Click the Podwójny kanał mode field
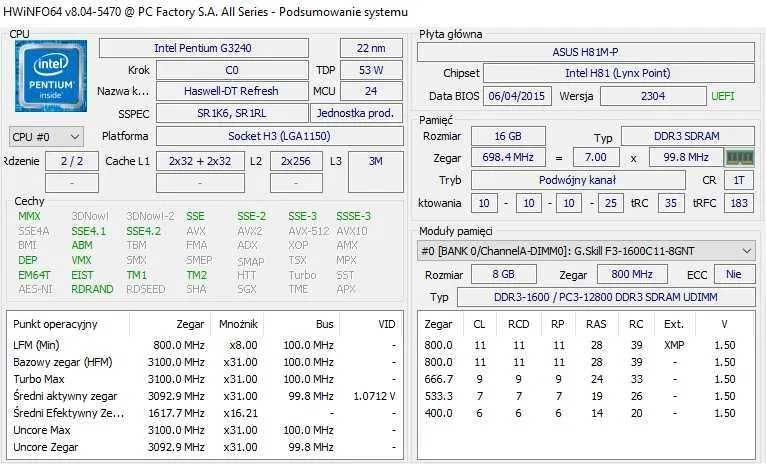The height and width of the screenshot is (464, 766). (x=578, y=180)
